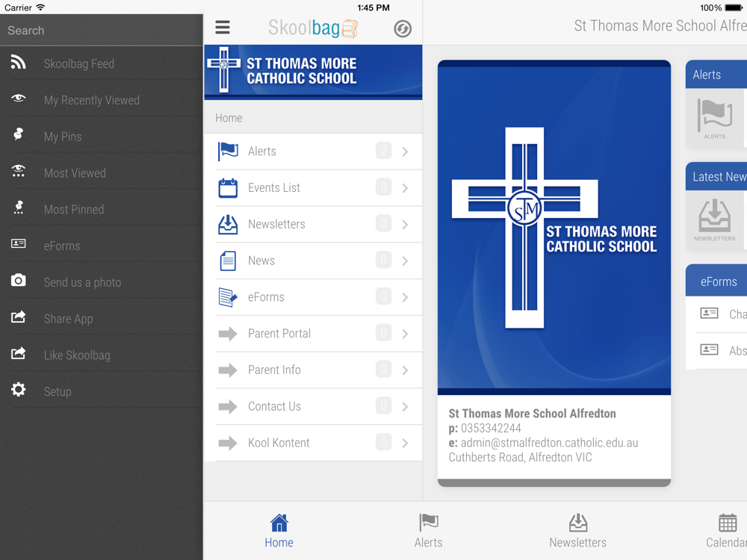Tap Skoolbag logo in header
Screen dimensions: 747x560
point(313,28)
